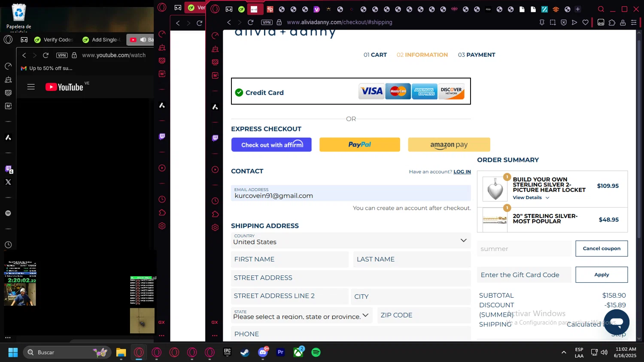Focus the ZIP CODE field
The width and height of the screenshot is (644, 362).
(x=424, y=315)
